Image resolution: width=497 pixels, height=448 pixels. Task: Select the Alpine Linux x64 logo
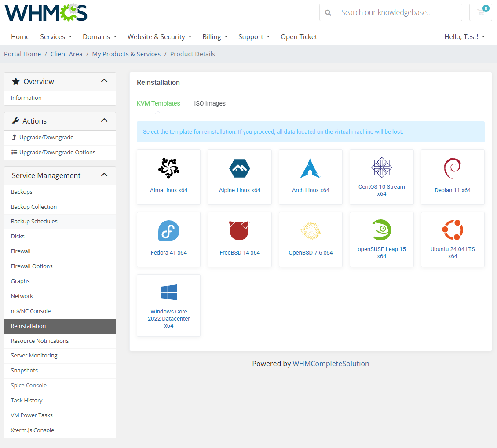240,168
